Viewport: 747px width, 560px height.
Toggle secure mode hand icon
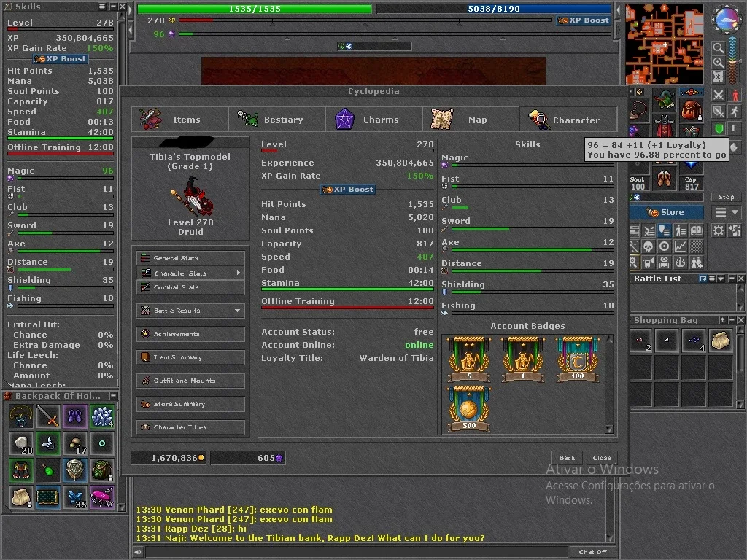pyautogui.click(x=735, y=147)
